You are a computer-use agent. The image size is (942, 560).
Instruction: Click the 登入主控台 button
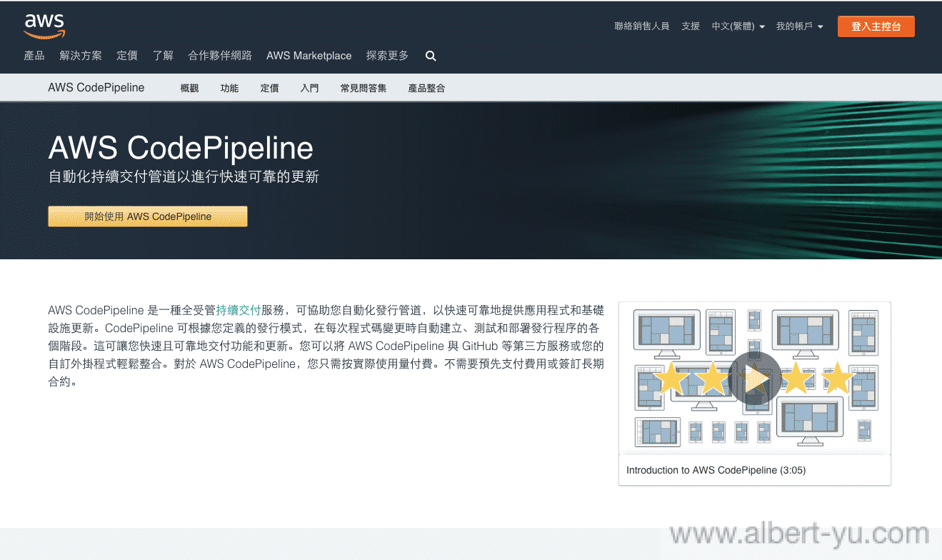(x=876, y=26)
